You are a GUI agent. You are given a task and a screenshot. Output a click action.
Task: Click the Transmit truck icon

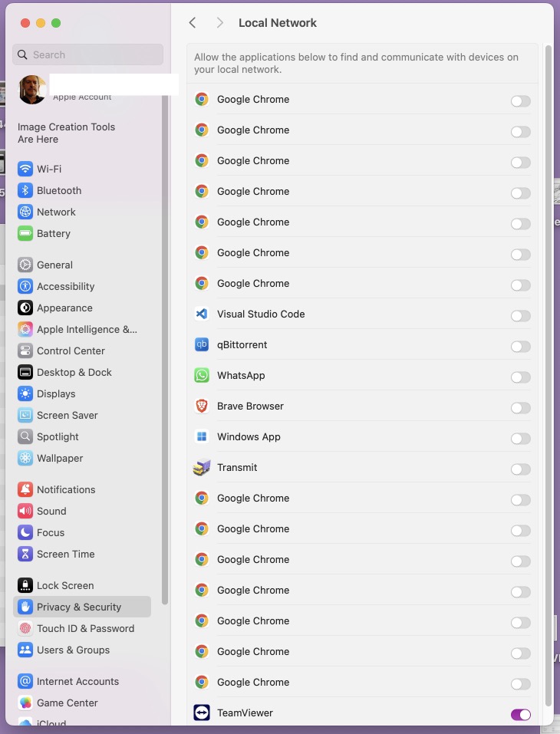click(202, 468)
